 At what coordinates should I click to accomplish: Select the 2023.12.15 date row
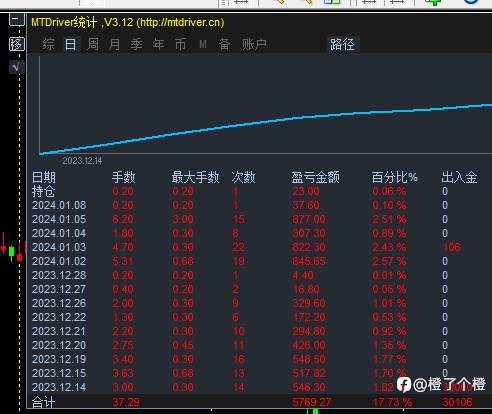click(59, 373)
